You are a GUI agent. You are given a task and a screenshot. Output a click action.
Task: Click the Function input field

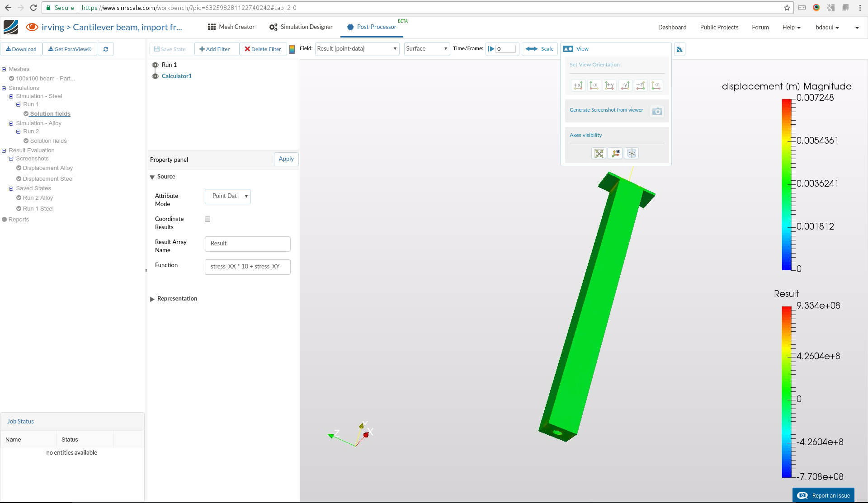tap(247, 267)
